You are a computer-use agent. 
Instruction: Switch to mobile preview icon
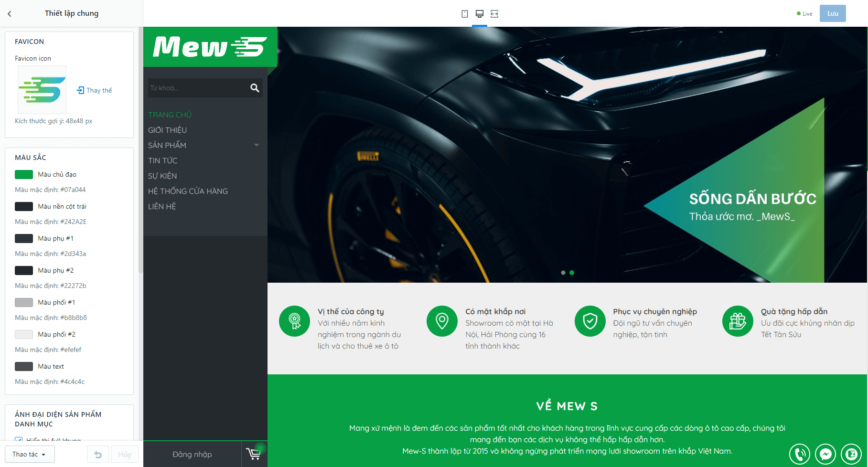click(x=465, y=14)
